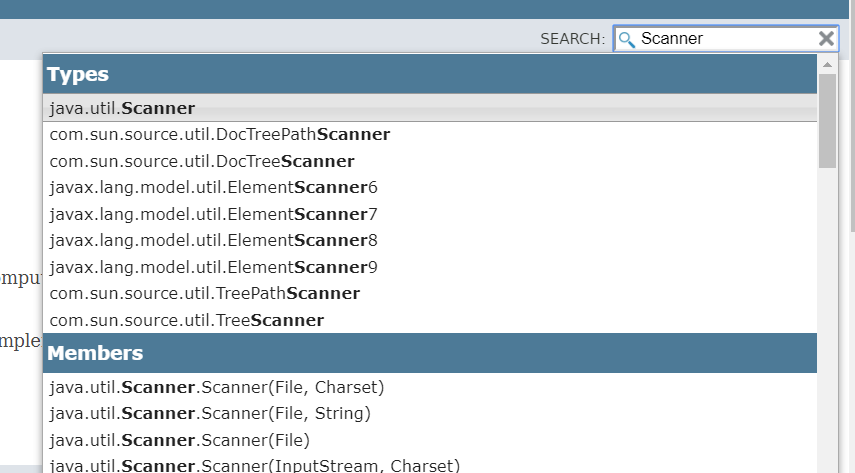Select Scanner(InputStream, Charset) constructor member
The width and height of the screenshot is (855, 473).
(x=430, y=465)
